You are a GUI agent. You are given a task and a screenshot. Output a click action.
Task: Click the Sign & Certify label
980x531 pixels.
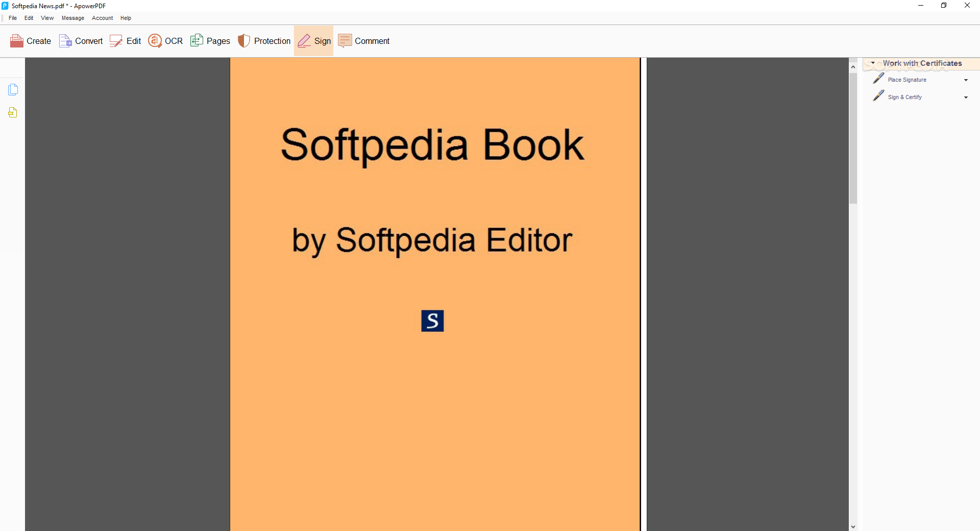905,97
